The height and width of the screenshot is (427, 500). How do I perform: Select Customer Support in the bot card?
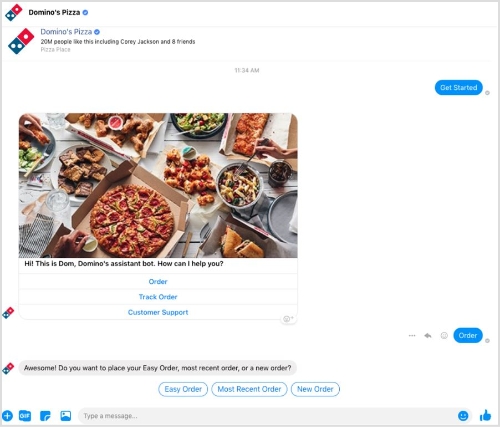[158, 312]
